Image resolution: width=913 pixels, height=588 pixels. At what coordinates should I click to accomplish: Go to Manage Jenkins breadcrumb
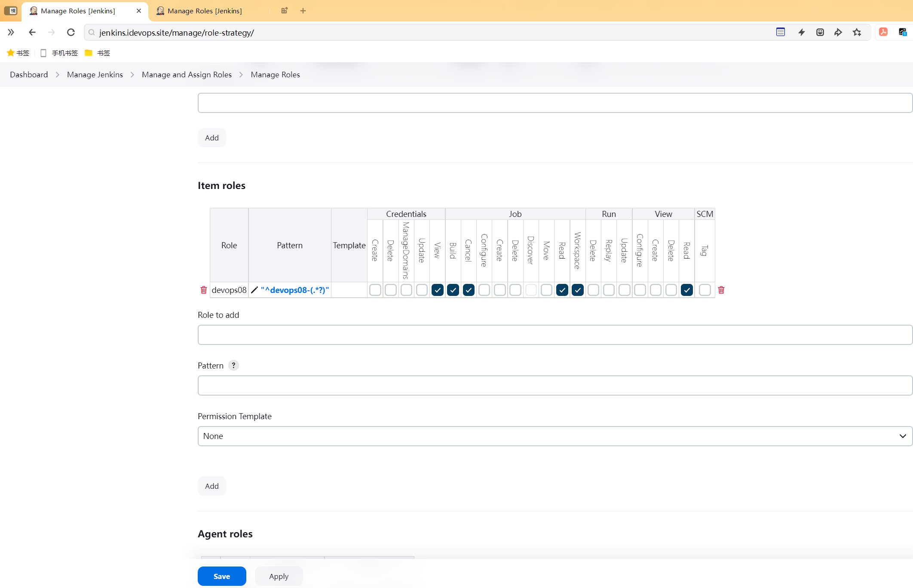coord(95,75)
